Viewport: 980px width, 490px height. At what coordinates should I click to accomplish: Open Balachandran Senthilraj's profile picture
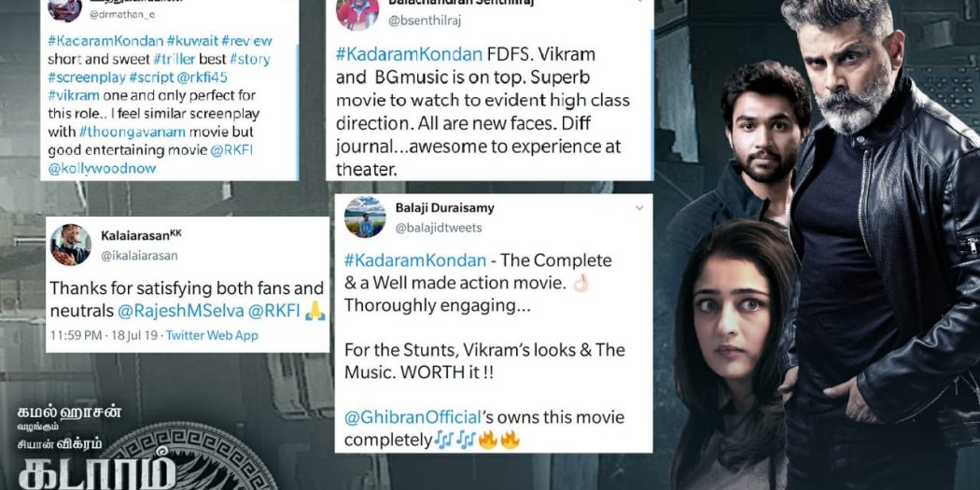point(357,13)
